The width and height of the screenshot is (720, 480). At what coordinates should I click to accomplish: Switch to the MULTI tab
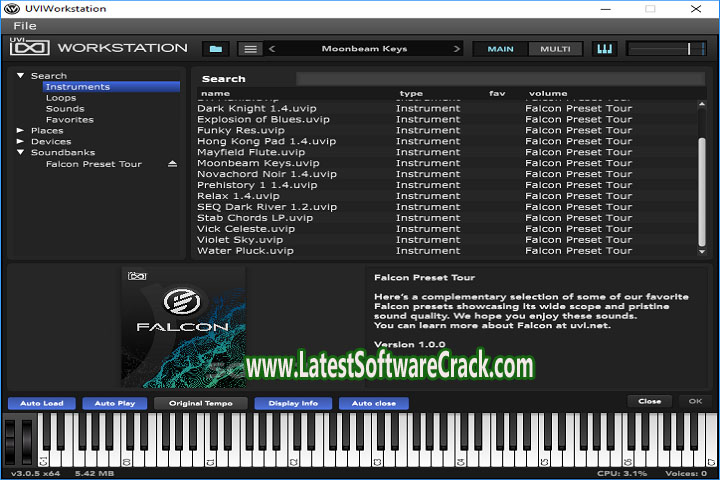click(554, 48)
